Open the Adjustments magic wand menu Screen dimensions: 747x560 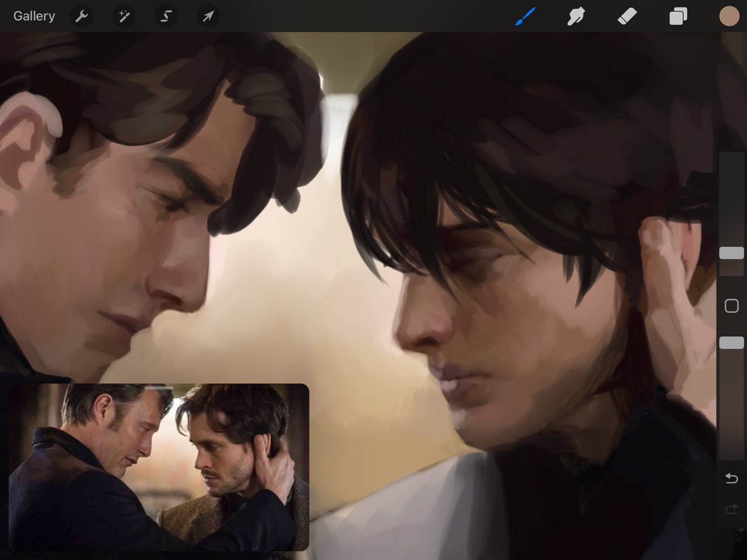click(123, 16)
